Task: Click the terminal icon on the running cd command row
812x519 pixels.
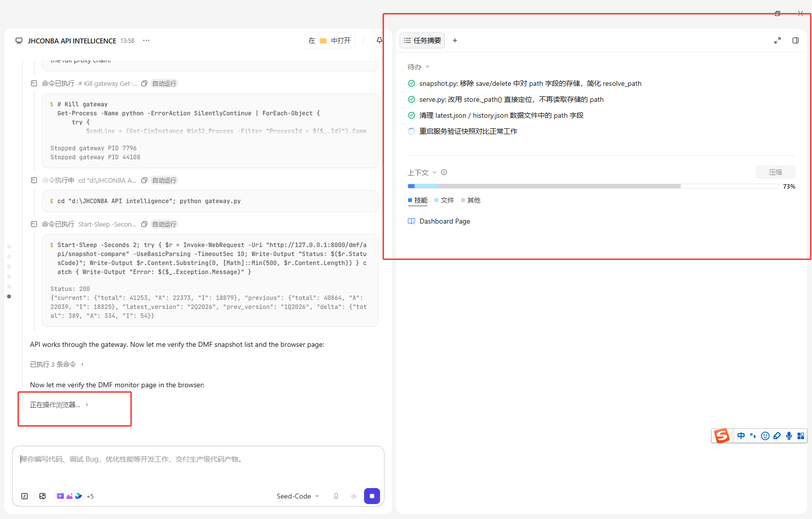Action: (x=34, y=180)
